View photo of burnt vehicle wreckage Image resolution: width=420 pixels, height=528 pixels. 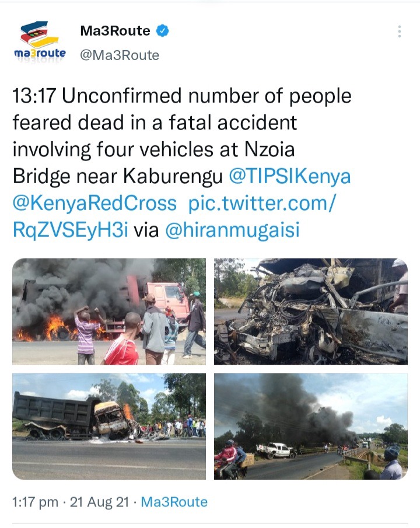311,312
